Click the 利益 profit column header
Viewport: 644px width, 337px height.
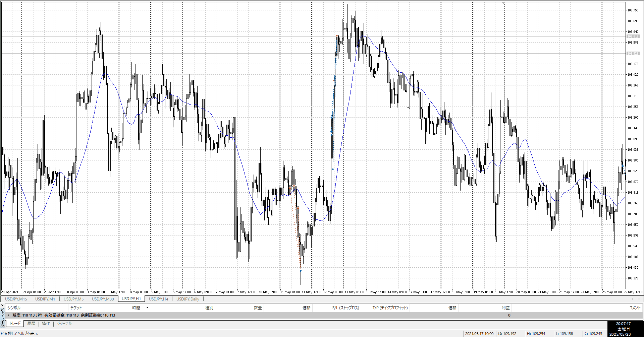pos(505,308)
